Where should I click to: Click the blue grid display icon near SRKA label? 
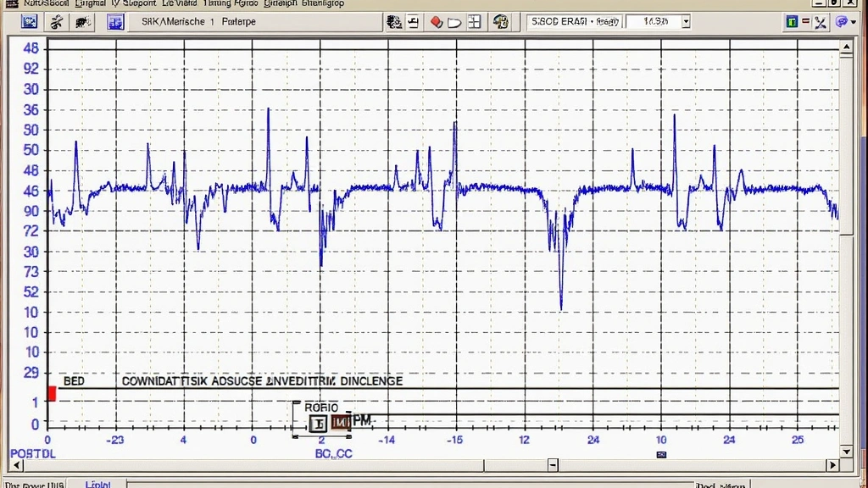[x=116, y=21]
